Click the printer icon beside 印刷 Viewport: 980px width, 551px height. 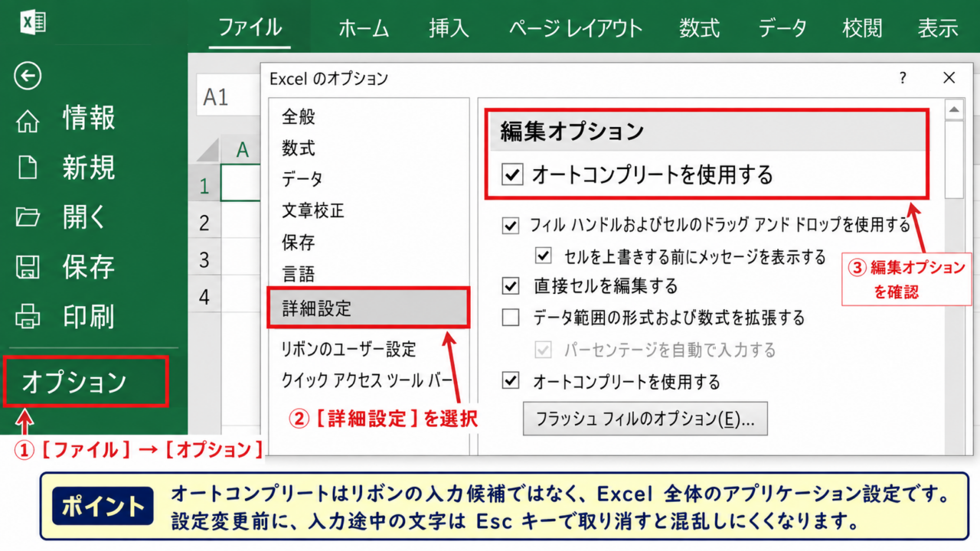(x=28, y=315)
